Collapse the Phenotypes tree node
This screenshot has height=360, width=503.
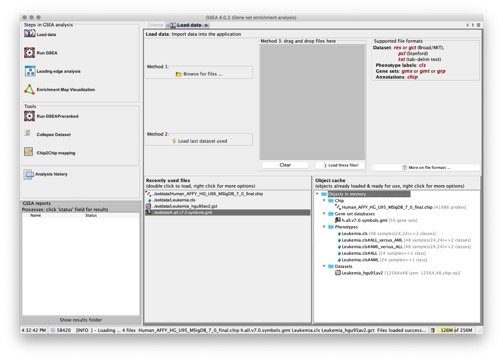[x=324, y=227]
